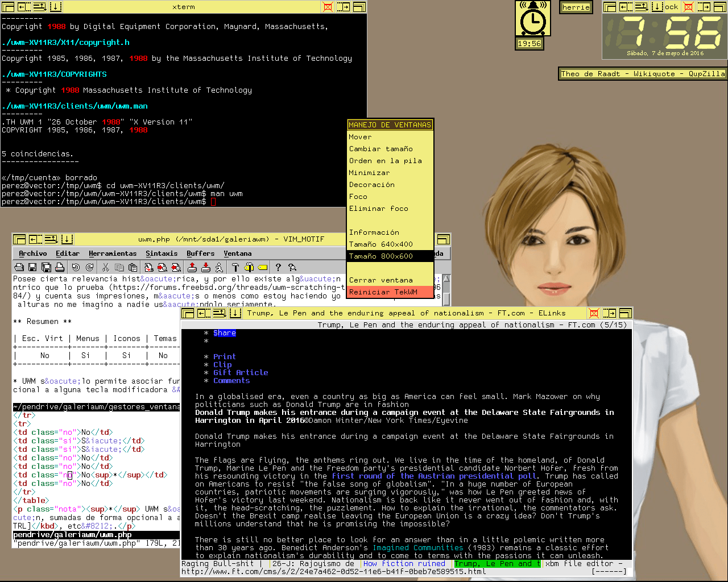Follow the Clip link in ELinks

[222, 365]
